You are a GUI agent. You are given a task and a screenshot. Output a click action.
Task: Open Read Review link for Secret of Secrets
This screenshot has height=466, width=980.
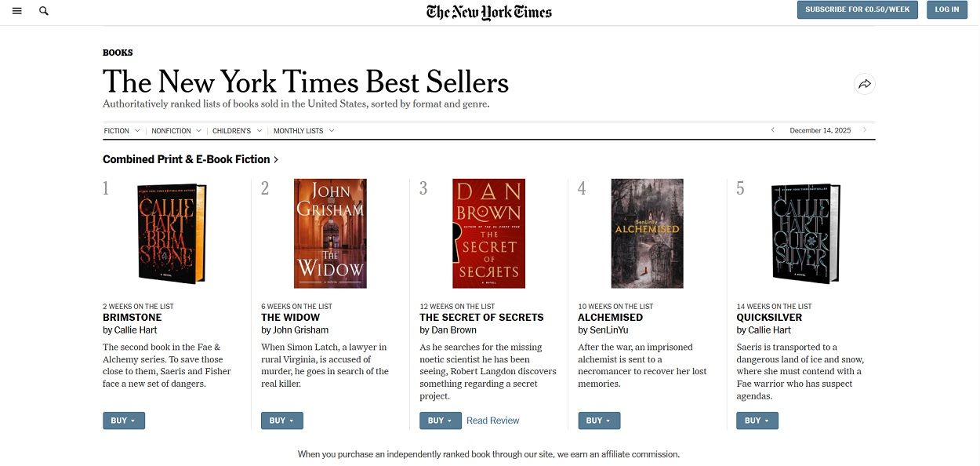[x=492, y=420]
